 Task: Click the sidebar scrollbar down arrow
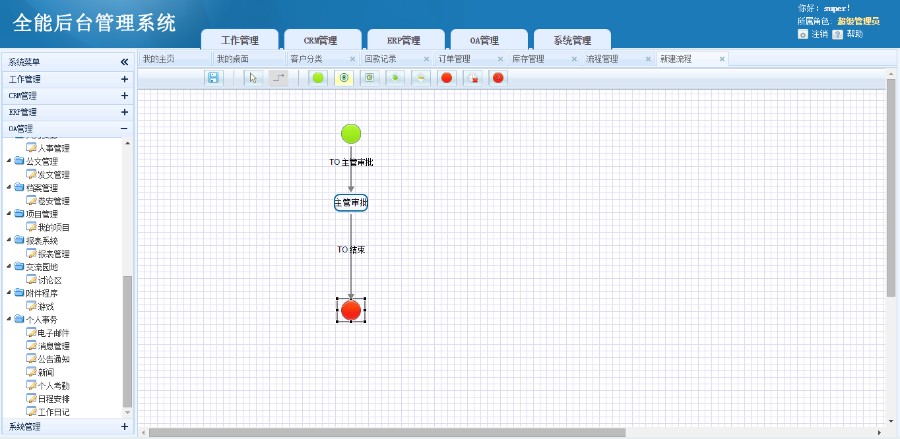point(127,412)
